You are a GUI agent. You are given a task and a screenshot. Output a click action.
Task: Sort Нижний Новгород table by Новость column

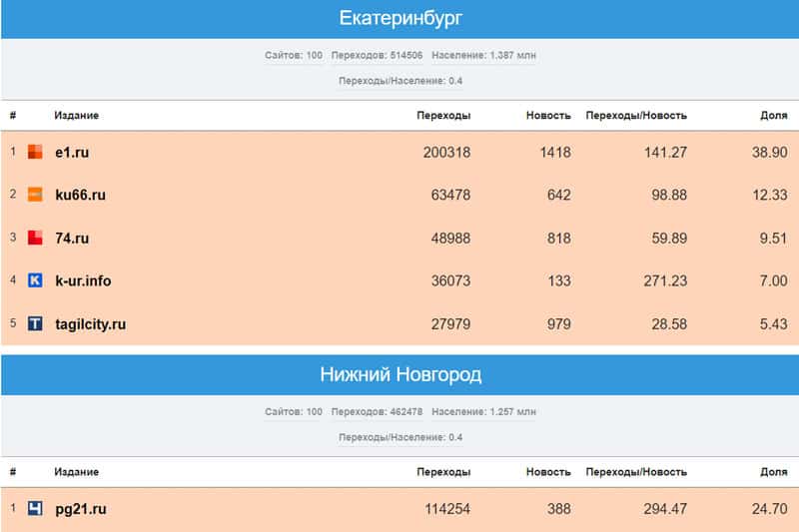coord(548,472)
